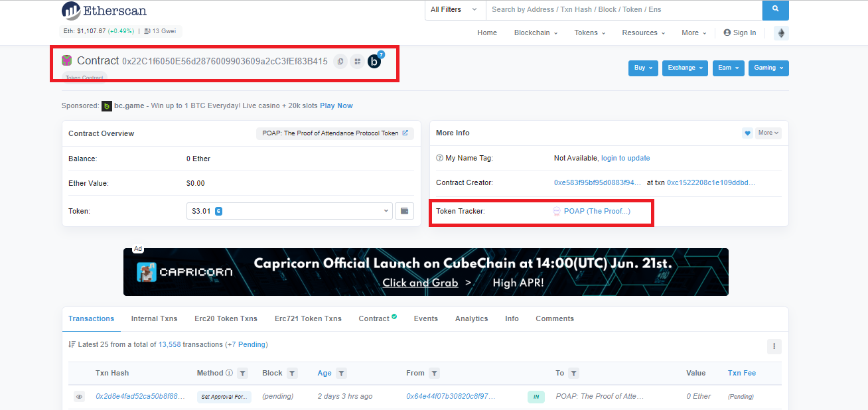The width and height of the screenshot is (868, 410).
Task: Click the Age column header
Action: [x=325, y=373]
